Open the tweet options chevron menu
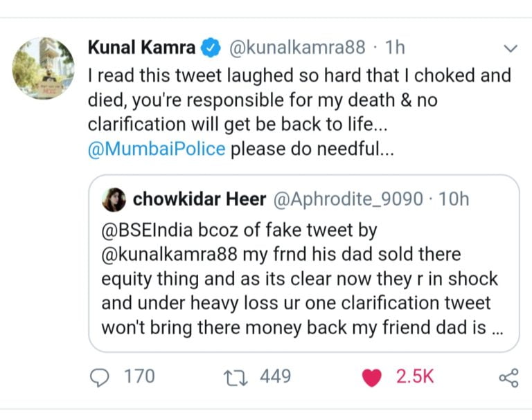This screenshot has height=420, width=532. pyautogui.click(x=511, y=48)
